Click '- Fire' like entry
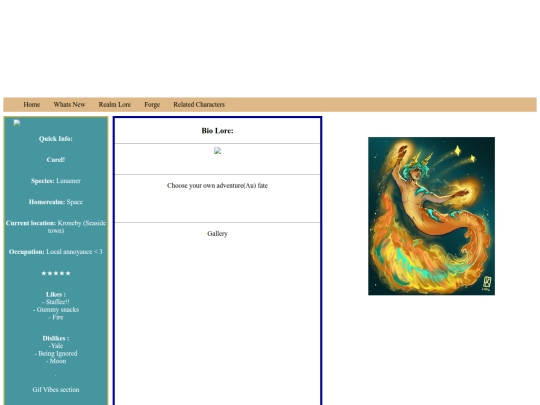The image size is (540, 405). click(x=56, y=317)
